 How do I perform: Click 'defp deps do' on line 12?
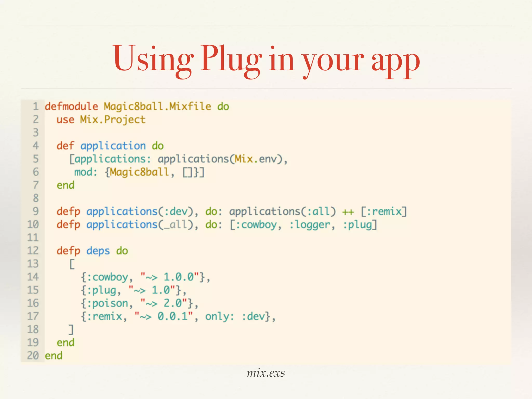tap(92, 251)
